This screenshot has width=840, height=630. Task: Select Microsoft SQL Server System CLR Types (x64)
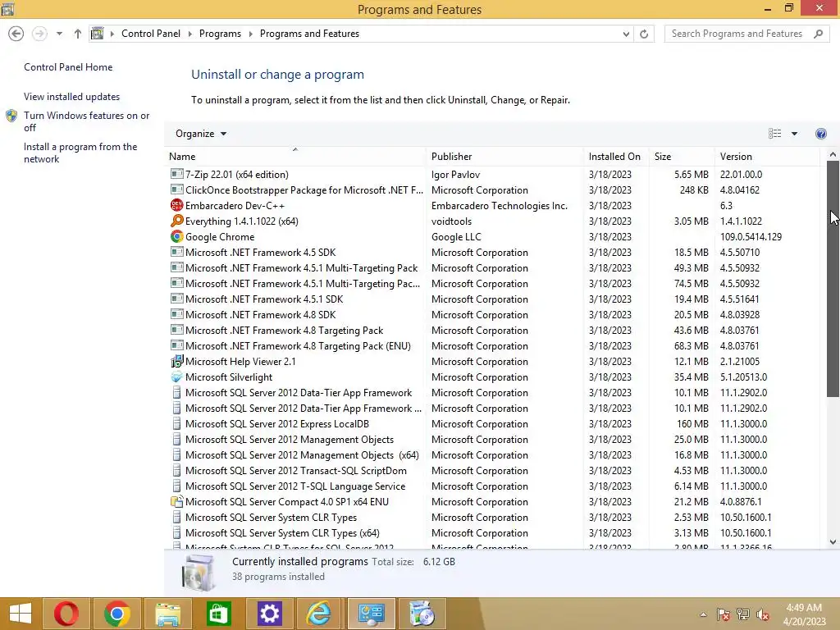492,532
